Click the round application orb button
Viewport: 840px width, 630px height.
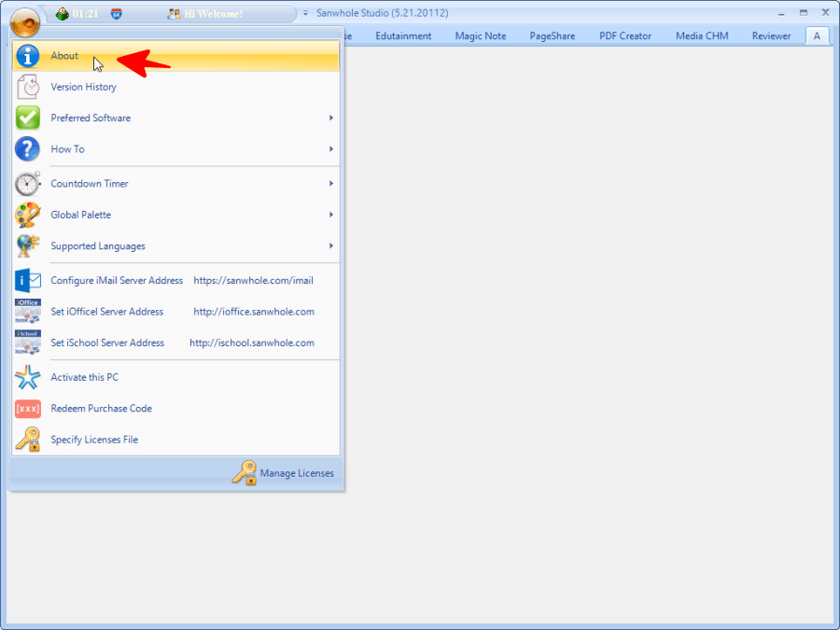coord(24,21)
